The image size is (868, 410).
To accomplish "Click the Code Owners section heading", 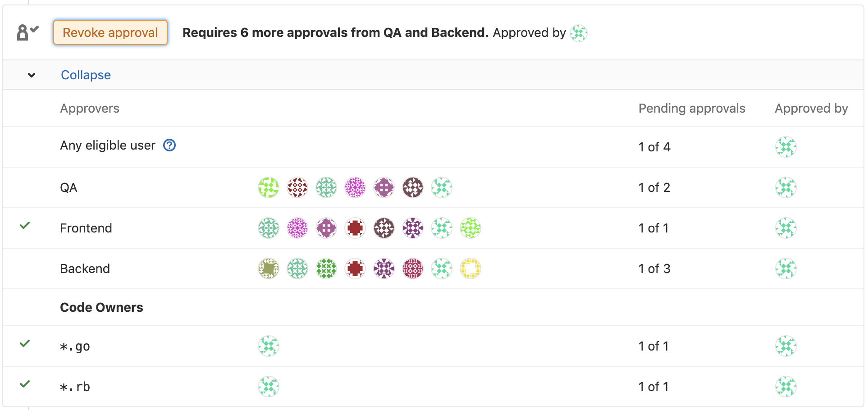I will (101, 307).
